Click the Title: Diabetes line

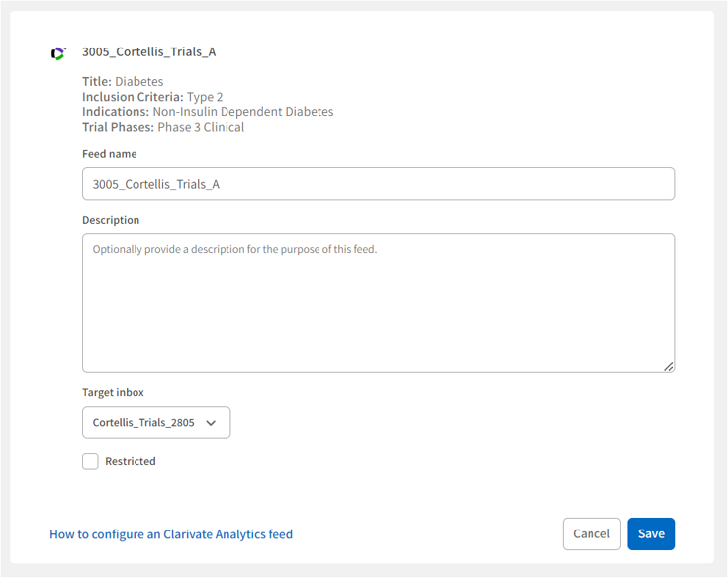(x=123, y=82)
